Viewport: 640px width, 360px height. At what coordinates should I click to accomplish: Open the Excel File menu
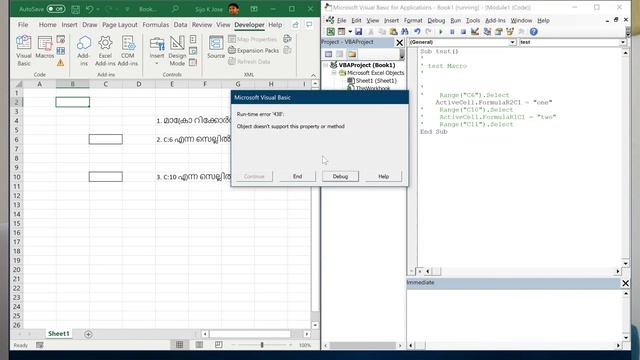pyautogui.click(x=23, y=25)
